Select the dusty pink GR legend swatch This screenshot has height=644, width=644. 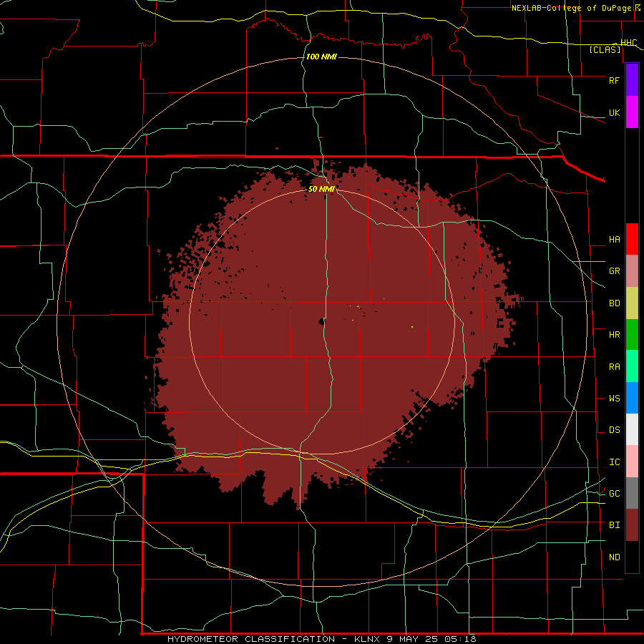[x=632, y=271]
